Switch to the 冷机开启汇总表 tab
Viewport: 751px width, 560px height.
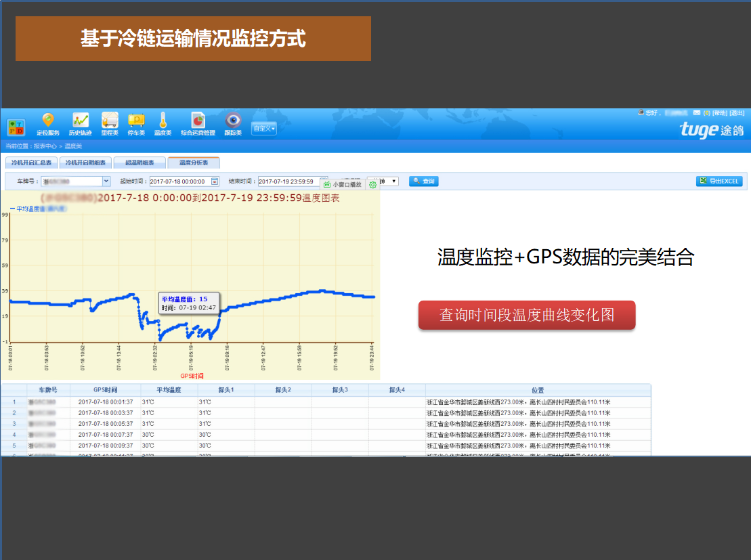point(30,163)
